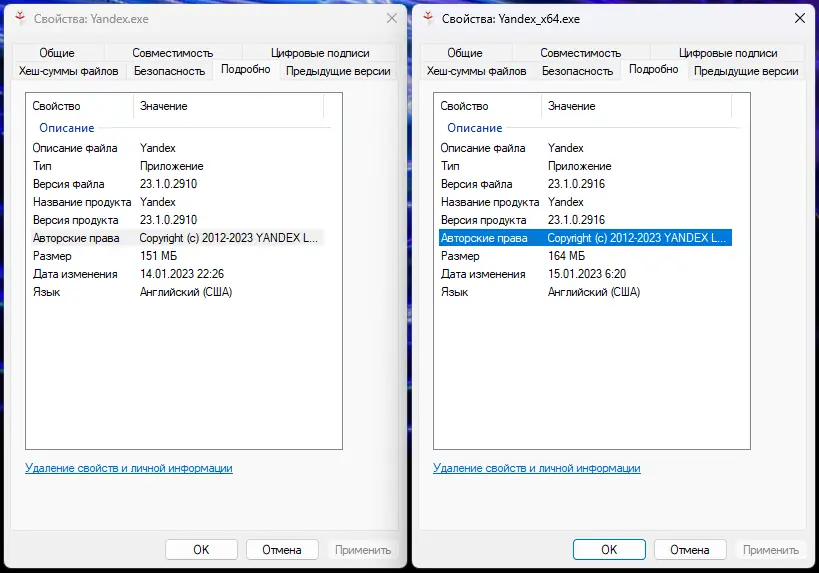Open Цифровые подписи tab in the Yandex.exe window
Viewport: 819px width, 573px height.
[320, 53]
